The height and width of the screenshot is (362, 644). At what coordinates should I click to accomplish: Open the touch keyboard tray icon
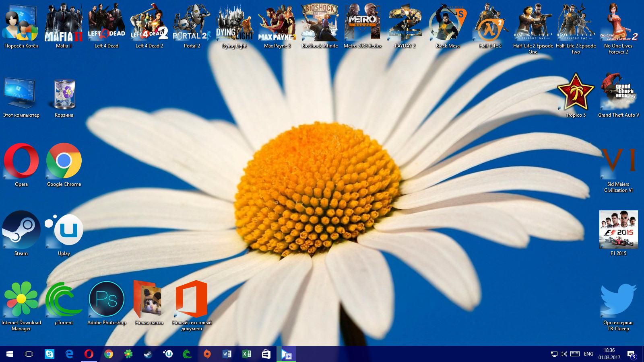[575, 354]
